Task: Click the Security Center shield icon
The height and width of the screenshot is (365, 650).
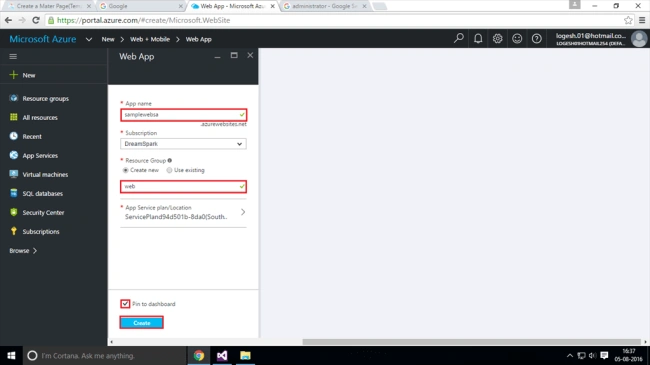Action: 14,212
